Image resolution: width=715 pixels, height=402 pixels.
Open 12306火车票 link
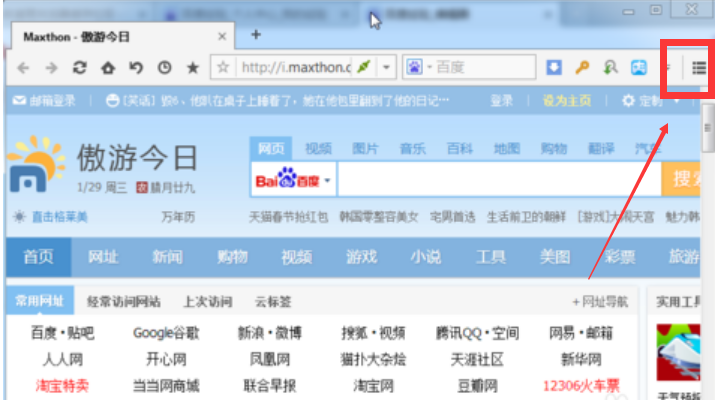pos(581,386)
